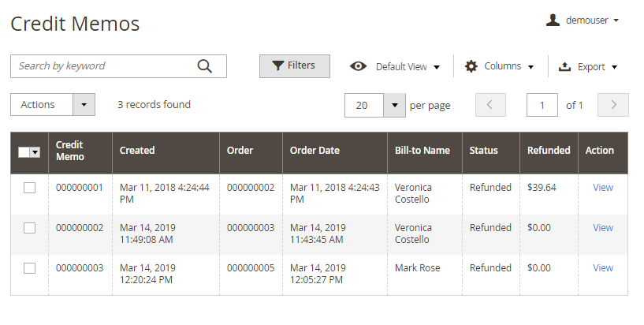Open View link for Mark Rose memo
The width and height of the screenshot is (644, 325).
click(x=603, y=268)
